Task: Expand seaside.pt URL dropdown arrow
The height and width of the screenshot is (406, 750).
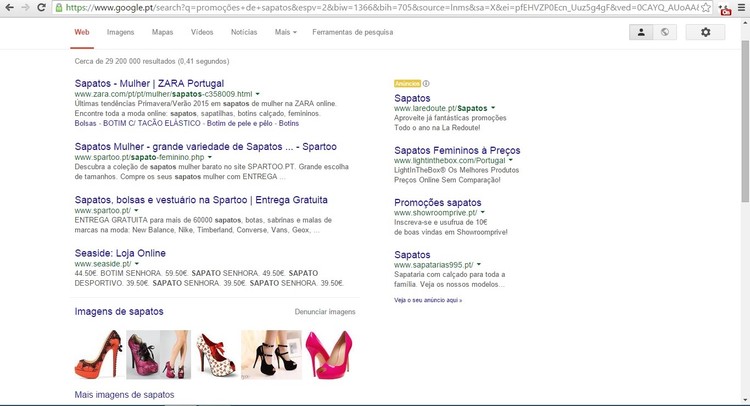Action: click(137, 263)
